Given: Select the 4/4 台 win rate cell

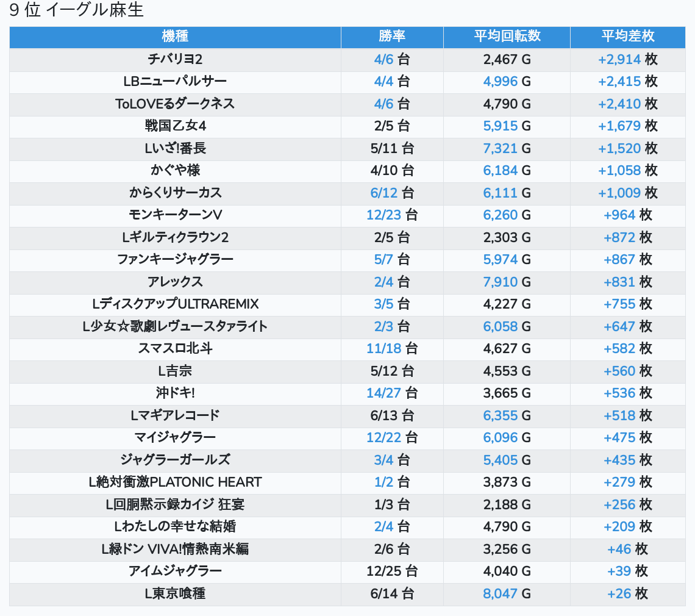Looking at the screenshot, I should (392, 82).
